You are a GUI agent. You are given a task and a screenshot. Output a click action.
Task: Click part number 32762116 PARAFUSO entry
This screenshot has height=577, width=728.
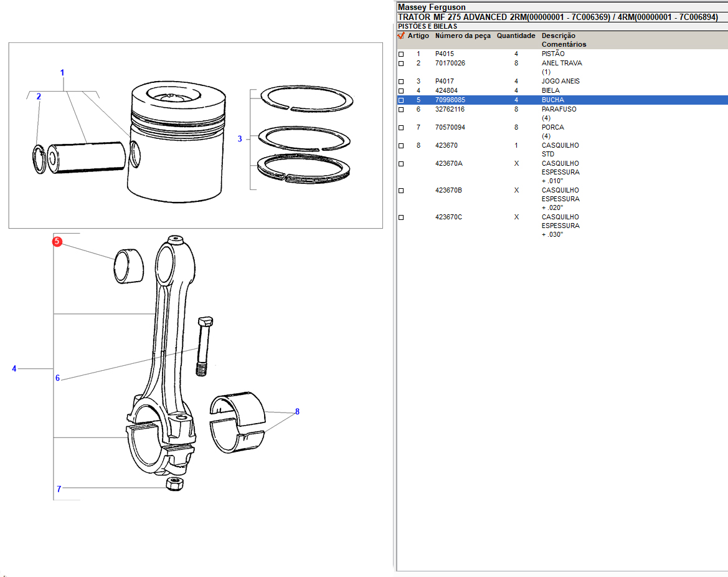(450, 110)
